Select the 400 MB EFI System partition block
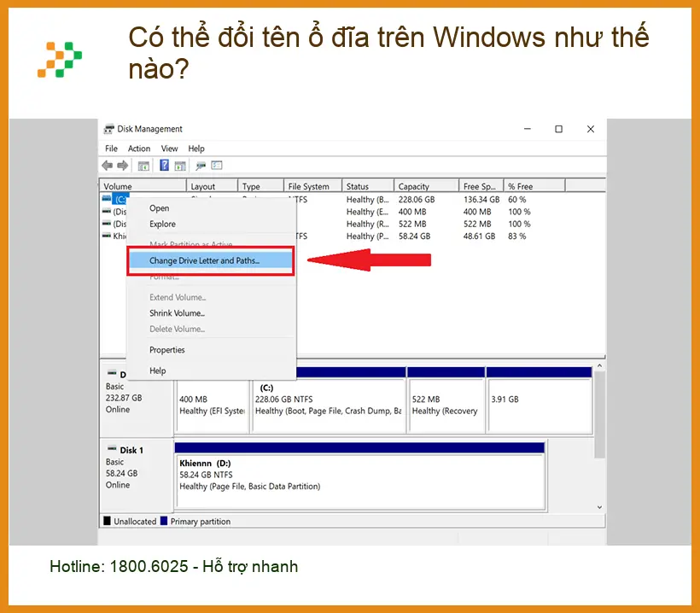Image resolution: width=700 pixels, height=613 pixels. [213, 405]
